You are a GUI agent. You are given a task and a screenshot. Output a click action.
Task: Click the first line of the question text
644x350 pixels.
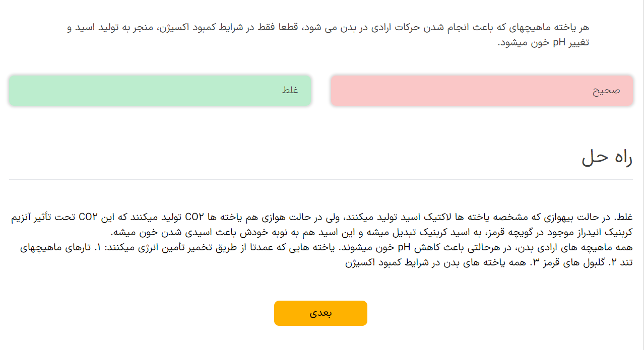tap(328, 27)
